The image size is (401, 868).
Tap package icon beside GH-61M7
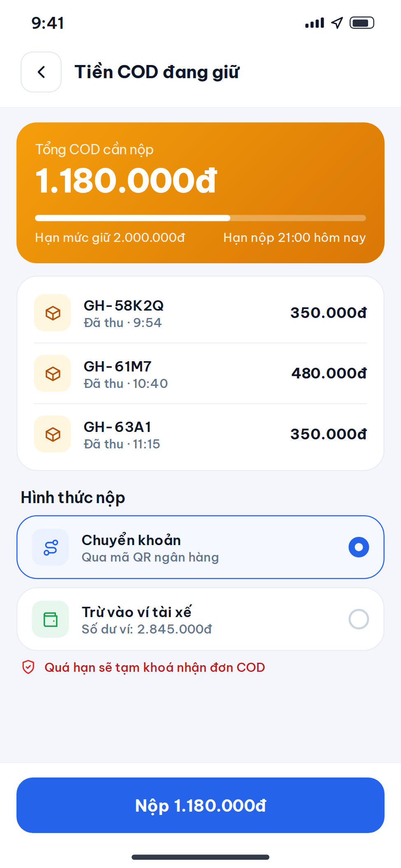[x=53, y=373]
